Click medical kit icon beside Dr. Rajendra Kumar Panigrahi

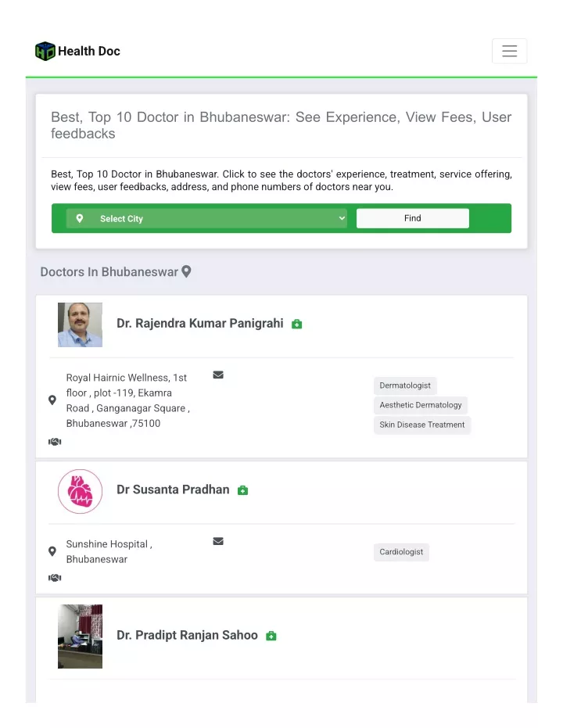point(296,324)
